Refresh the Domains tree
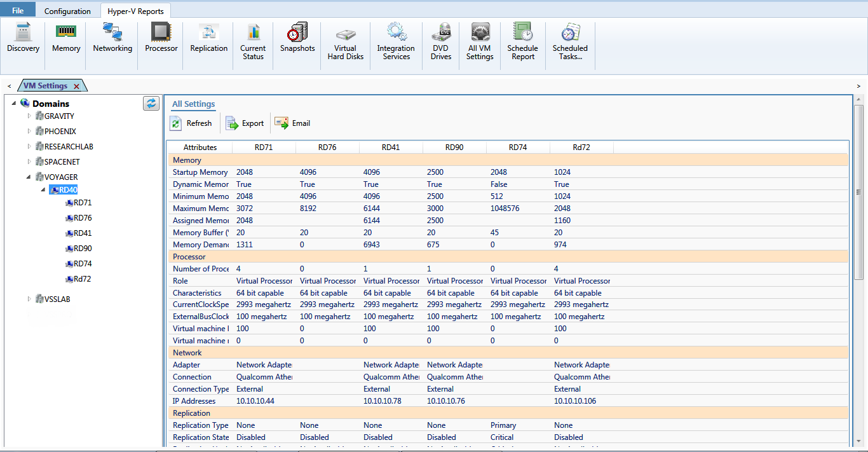Image resolution: width=868 pixels, height=452 pixels. coord(151,103)
